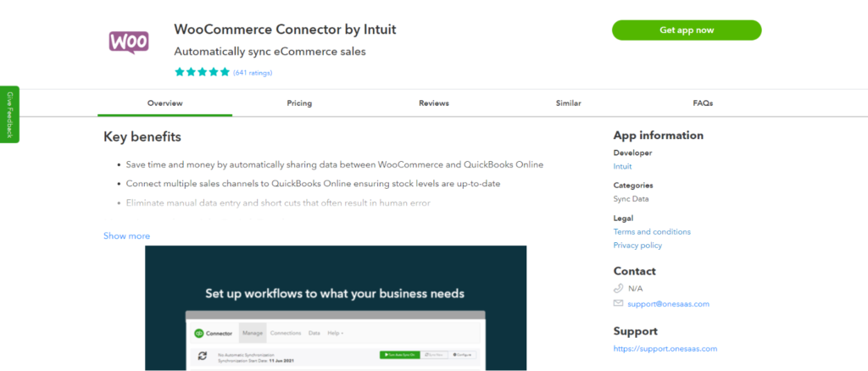Viewport: 868px width, 371px height.
Task: Click the sync arrows icon in the Connector preview
Action: tap(203, 356)
